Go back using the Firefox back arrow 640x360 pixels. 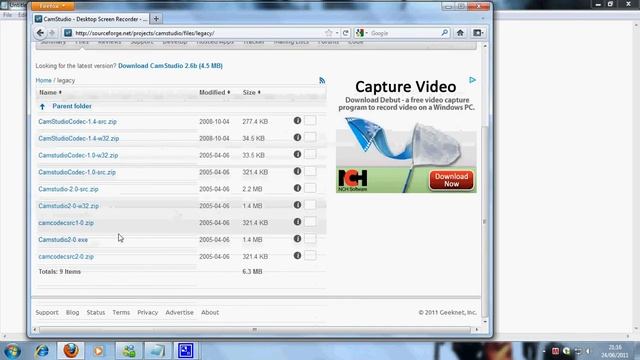pos(40,33)
